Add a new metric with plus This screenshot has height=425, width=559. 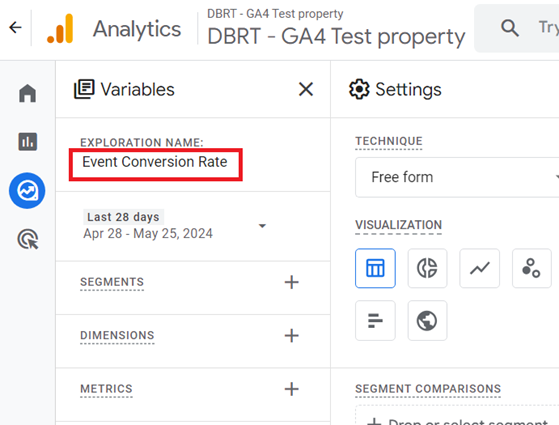[292, 389]
